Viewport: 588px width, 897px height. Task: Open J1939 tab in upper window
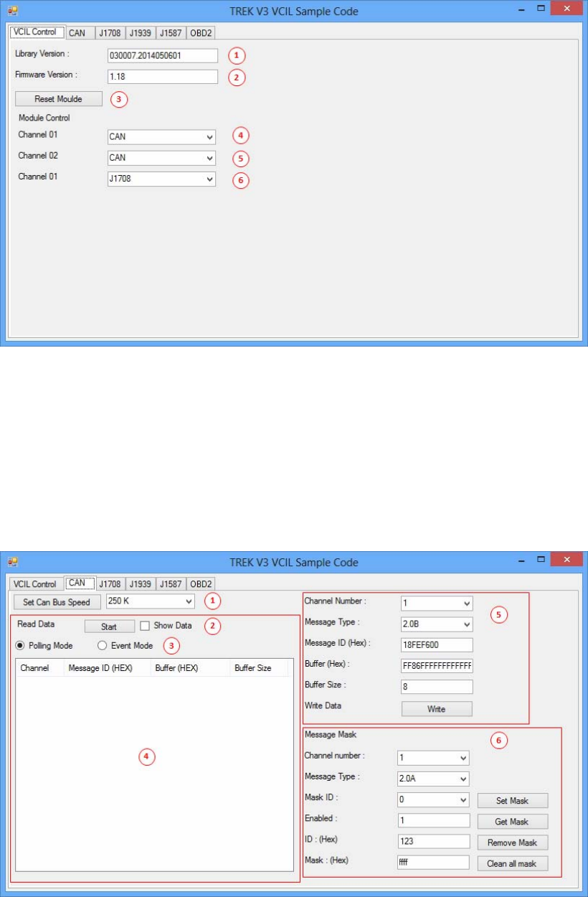coord(141,33)
